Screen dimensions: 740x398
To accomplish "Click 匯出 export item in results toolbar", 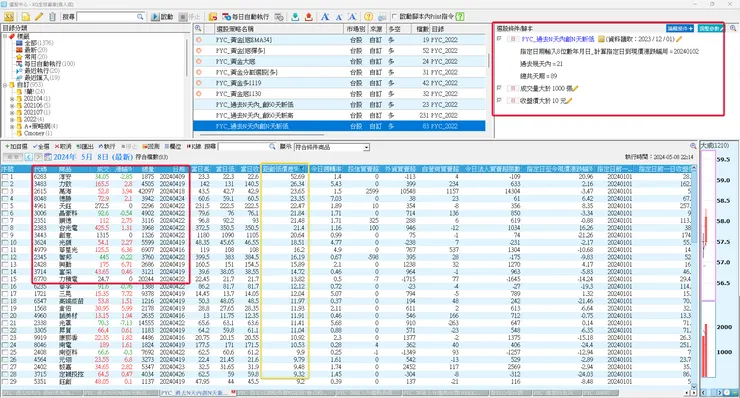I will [85, 147].
